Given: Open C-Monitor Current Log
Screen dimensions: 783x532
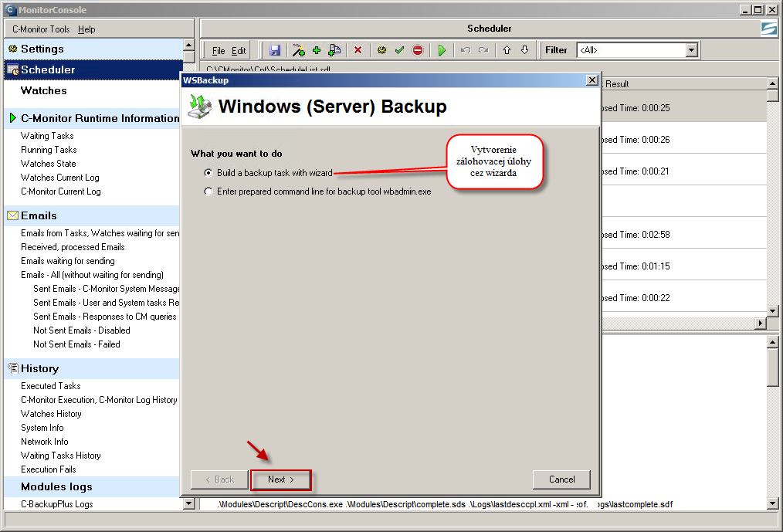Looking at the screenshot, I should (x=60, y=191).
